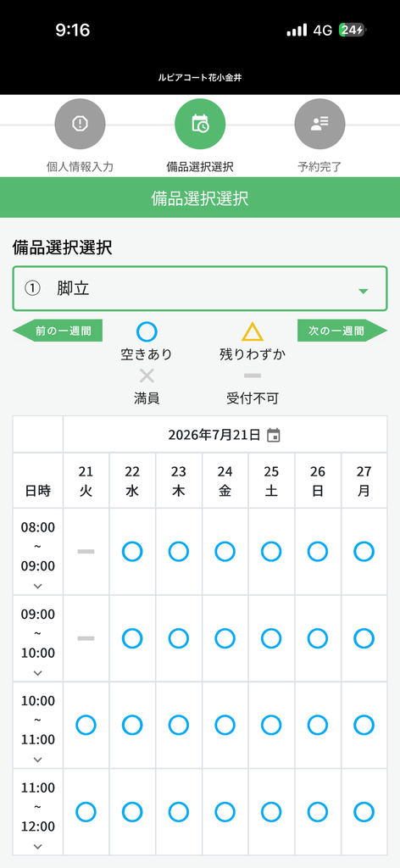Viewport: 400px width, 868px height.
Task: Expand the 11:00~12:00 time slot chevron
Action: (37, 846)
